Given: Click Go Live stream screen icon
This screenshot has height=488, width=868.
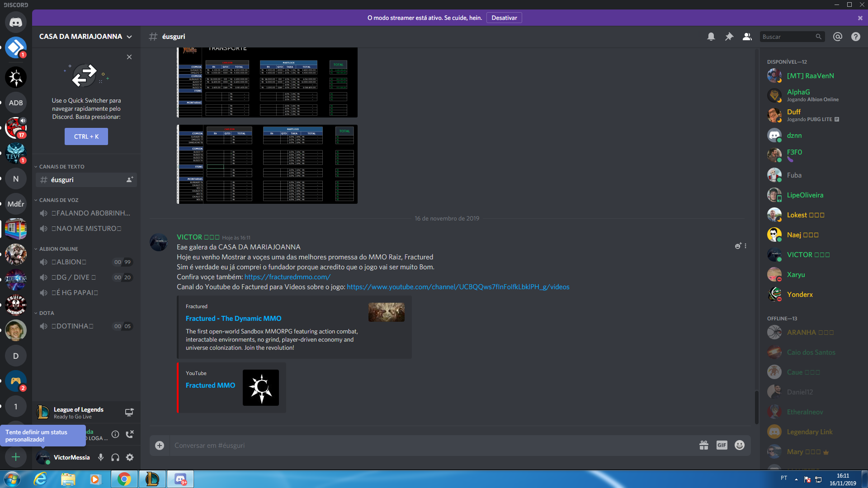Looking at the screenshot, I should 129,412.
